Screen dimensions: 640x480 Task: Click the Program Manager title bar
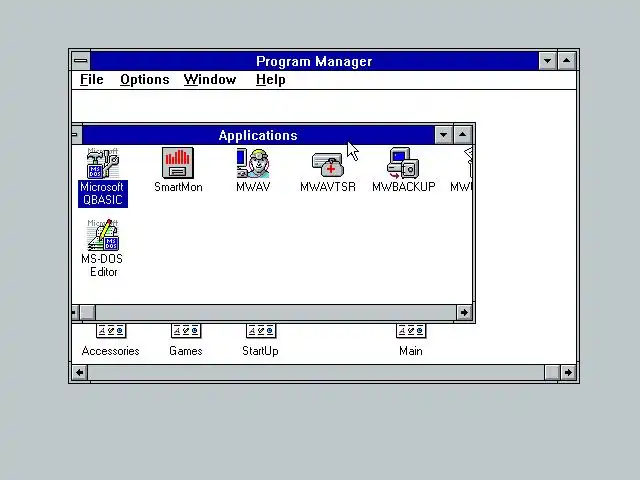[x=314, y=61]
